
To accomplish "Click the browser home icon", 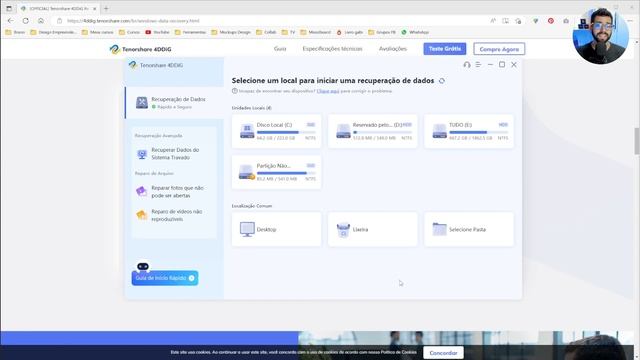I will tap(41, 20).
